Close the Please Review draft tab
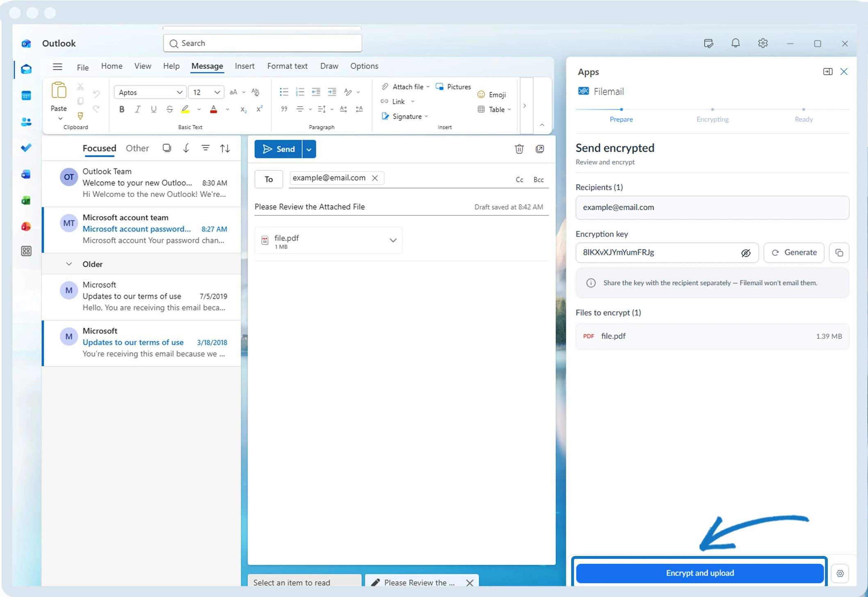Viewport: 868px width, 597px height. point(470,583)
